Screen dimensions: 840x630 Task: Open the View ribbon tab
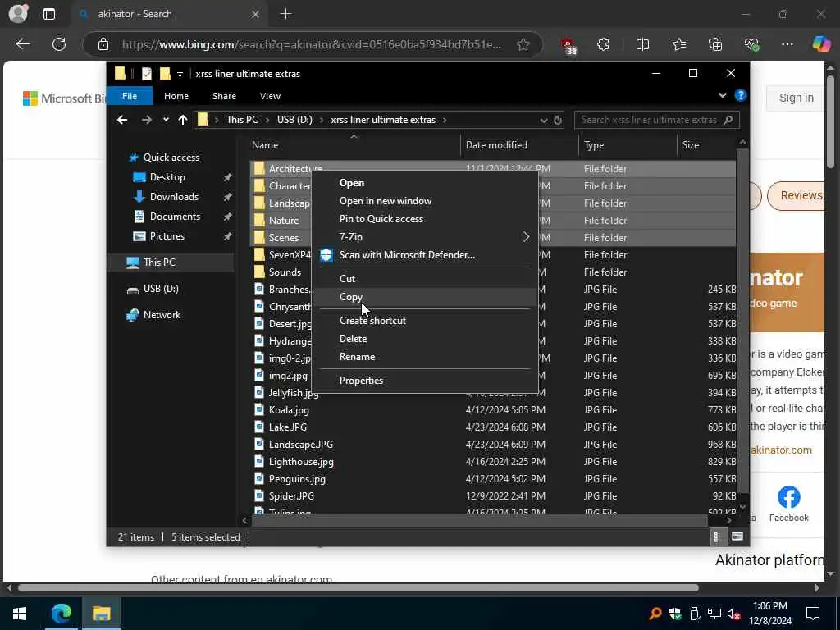pos(270,96)
